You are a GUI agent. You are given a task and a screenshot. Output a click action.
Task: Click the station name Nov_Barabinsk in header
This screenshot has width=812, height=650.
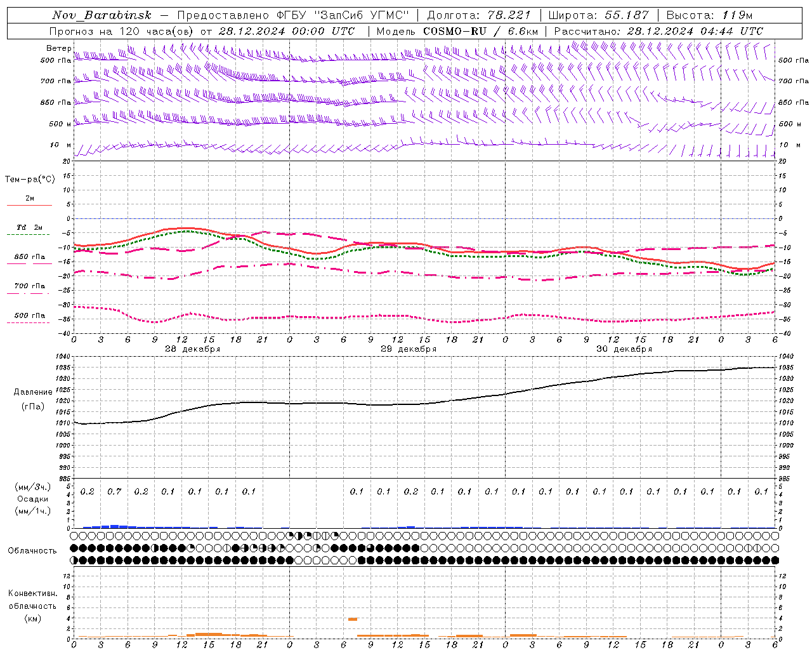pos(102,15)
